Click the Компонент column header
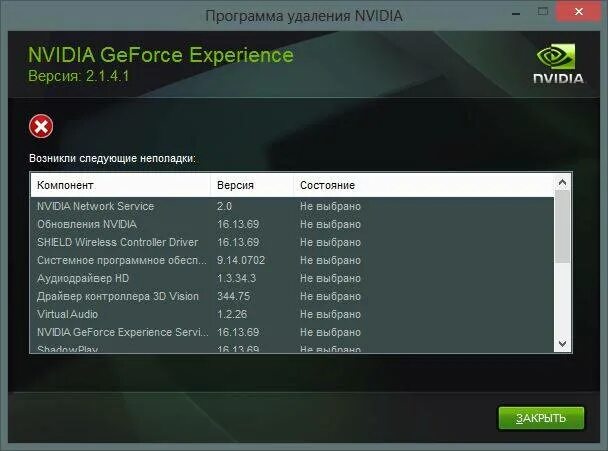The image size is (608, 451). pyautogui.click(x=121, y=185)
